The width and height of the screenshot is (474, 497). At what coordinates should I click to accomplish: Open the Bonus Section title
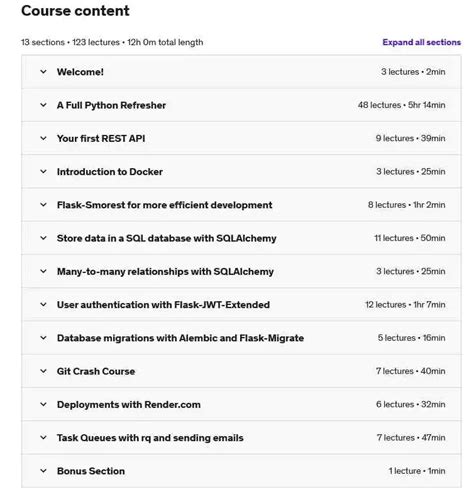coord(91,471)
